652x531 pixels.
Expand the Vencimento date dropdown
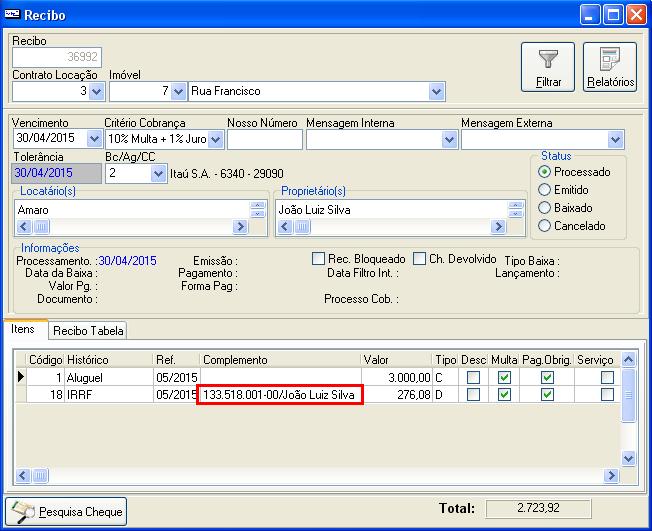click(95, 140)
